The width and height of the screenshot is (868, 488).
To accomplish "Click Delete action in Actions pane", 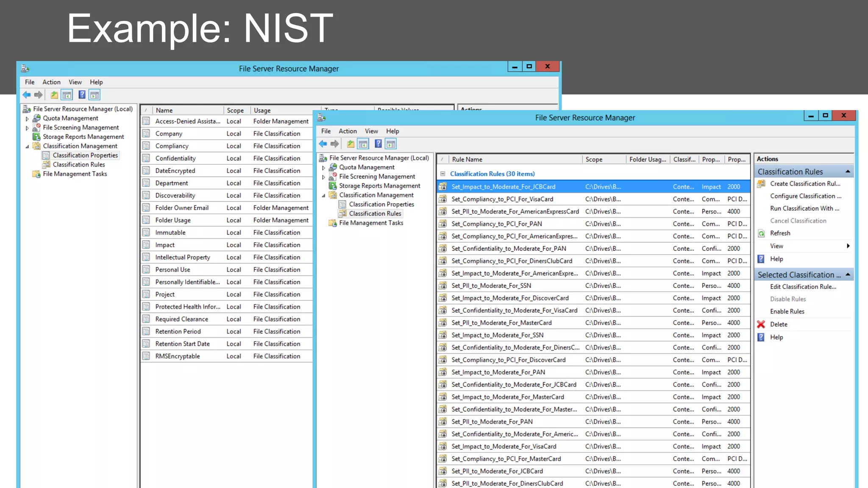I will coord(779,324).
